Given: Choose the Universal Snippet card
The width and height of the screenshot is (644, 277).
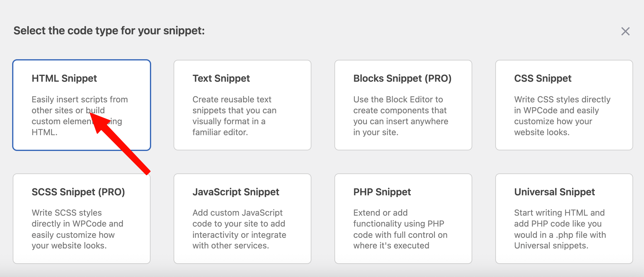Looking at the screenshot, I should (x=564, y=219).
